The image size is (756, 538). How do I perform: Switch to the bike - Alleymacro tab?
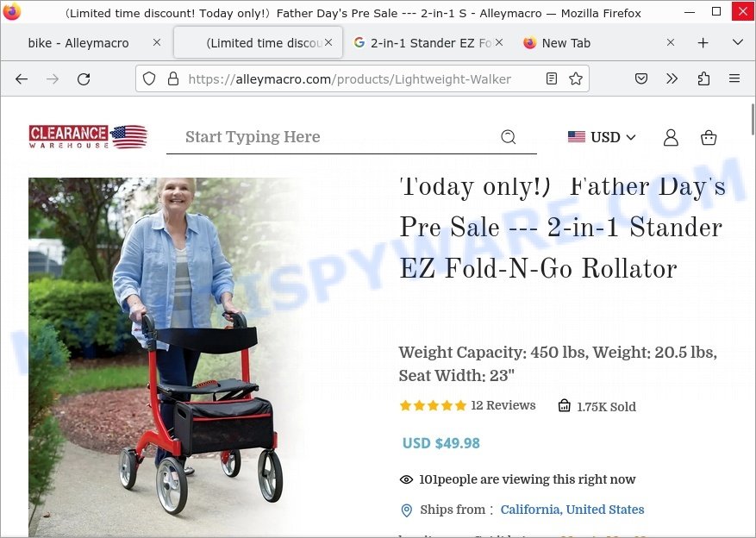pyautogui.click(x=78, y=43)
